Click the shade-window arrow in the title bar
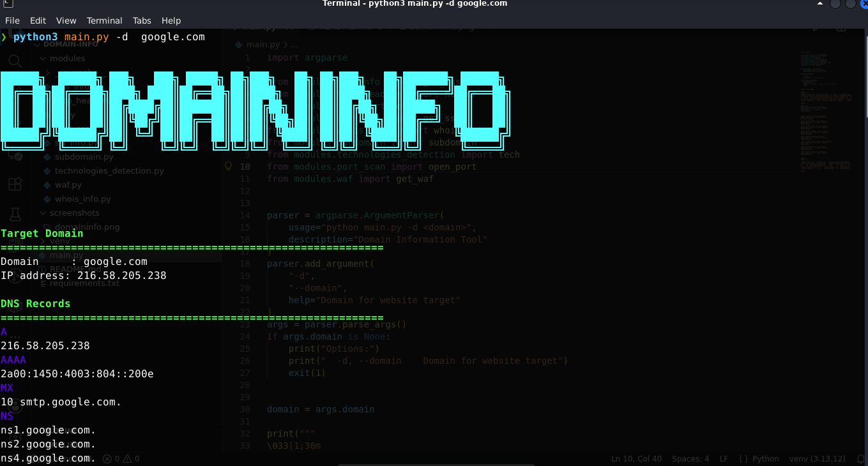The width and height of the screenshot is (868, 466). [820, 4]
